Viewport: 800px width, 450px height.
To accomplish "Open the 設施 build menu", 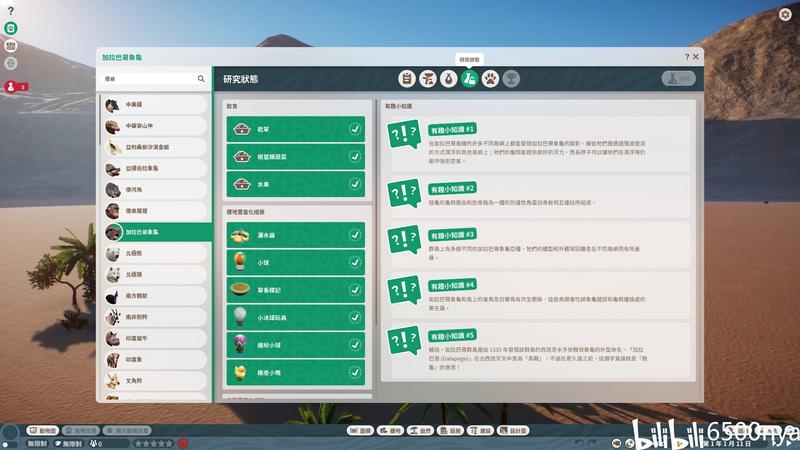I will 450,431.
